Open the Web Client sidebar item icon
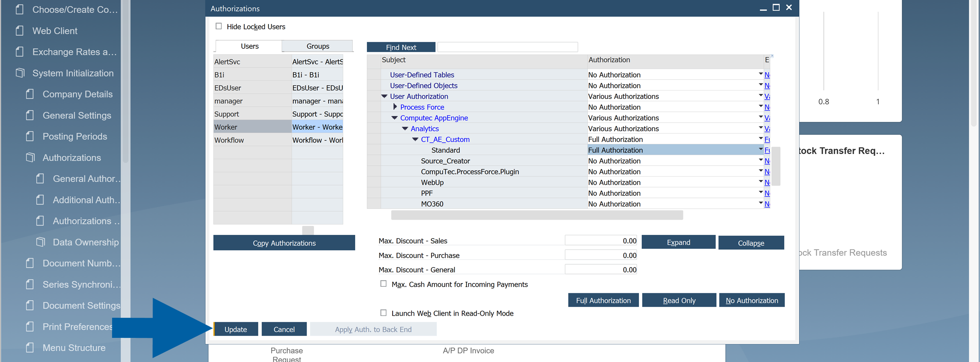This screenshot has width=980, height=362. tap(19, 31)
